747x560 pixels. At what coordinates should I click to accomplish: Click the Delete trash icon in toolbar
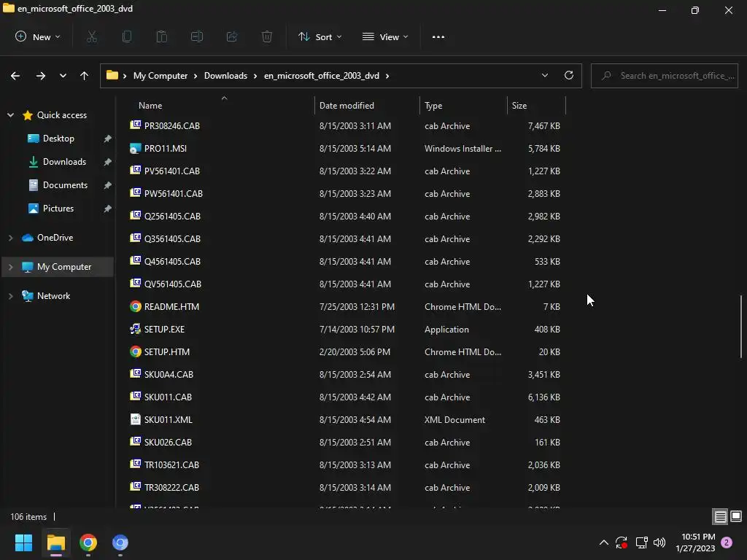coord(267,36)
